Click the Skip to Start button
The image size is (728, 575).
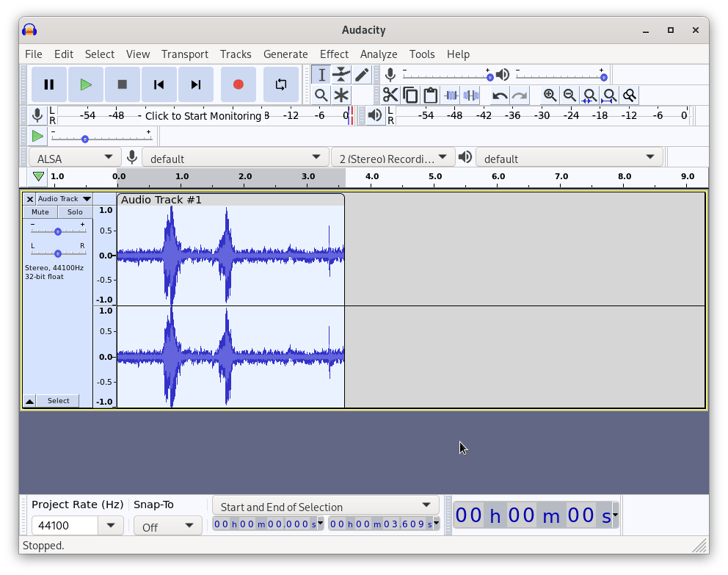click(159, 84)
